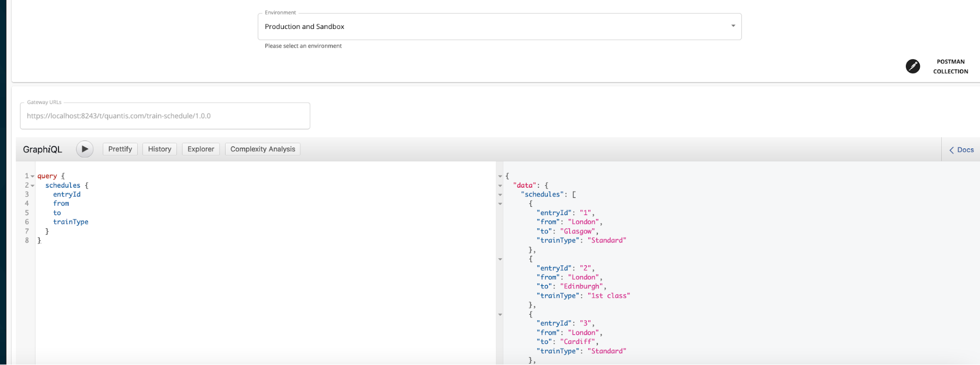Click the GraphiQL title text
The image size is (980, 365).
(x=43, y=149)
